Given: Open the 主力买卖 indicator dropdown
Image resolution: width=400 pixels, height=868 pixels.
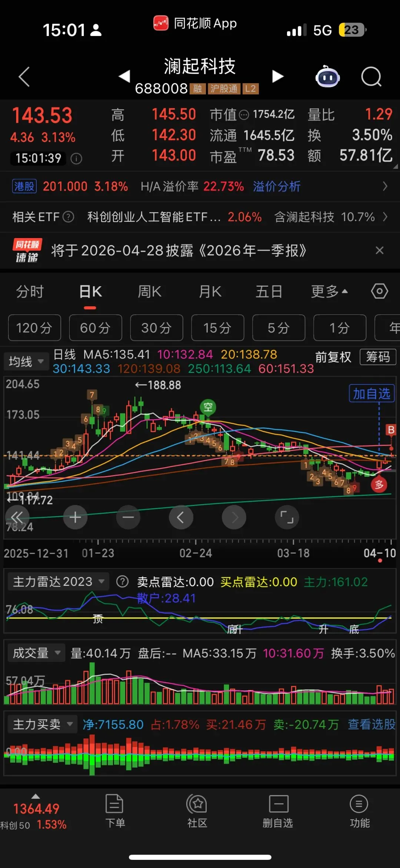Looking at the screenshot, I should pos(43,724).
